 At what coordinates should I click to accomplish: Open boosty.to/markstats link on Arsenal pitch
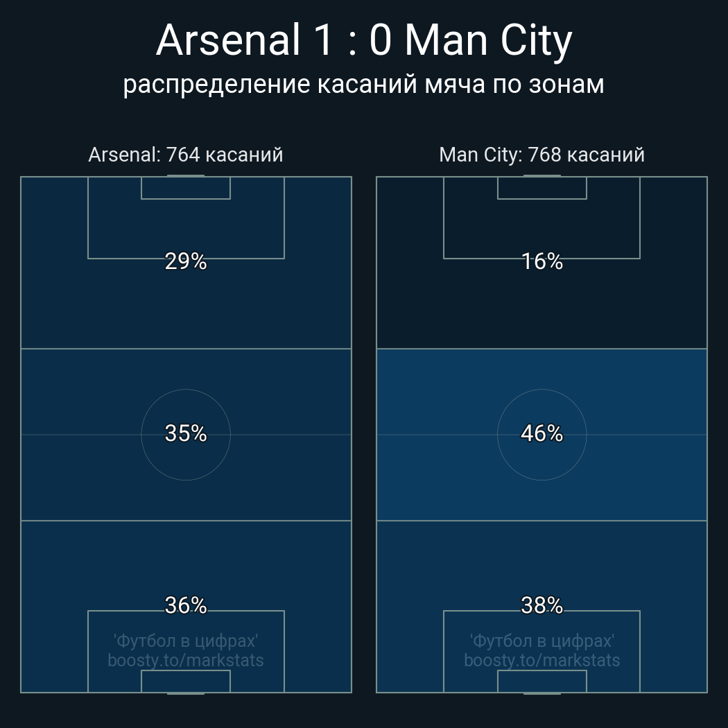pyautogui.click(x=186, y=660)
